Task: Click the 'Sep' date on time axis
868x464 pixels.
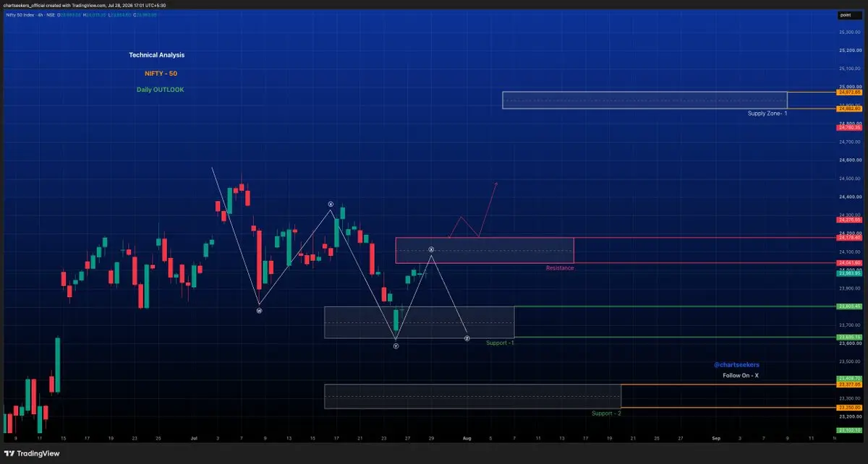Action: (716, 438)
